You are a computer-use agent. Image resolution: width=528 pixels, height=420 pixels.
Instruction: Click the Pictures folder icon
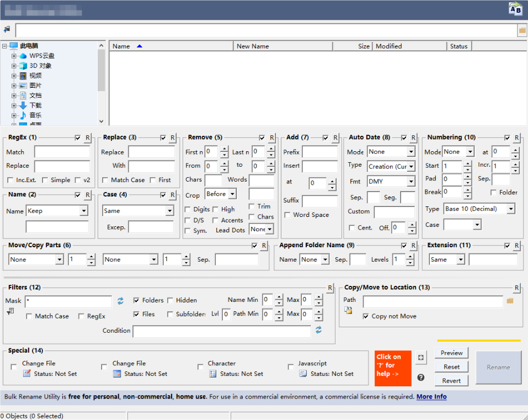pos(23,86)
